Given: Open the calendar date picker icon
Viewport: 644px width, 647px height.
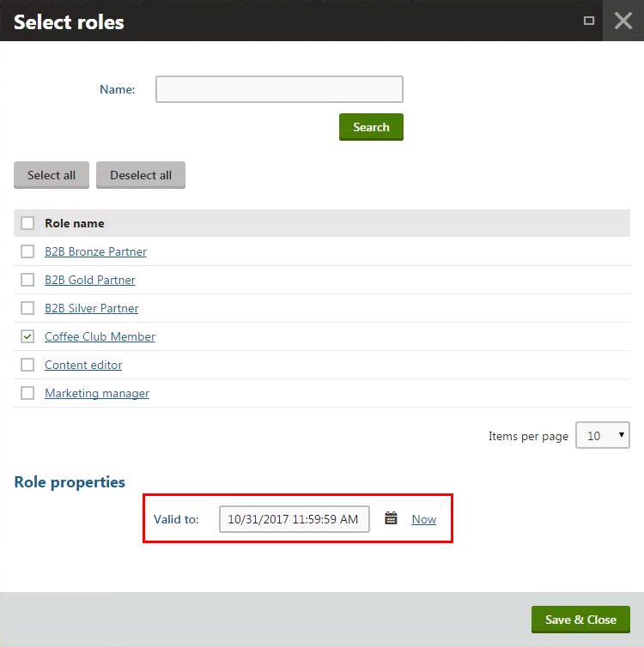Looking at the screenshot, I should point(391,518).
